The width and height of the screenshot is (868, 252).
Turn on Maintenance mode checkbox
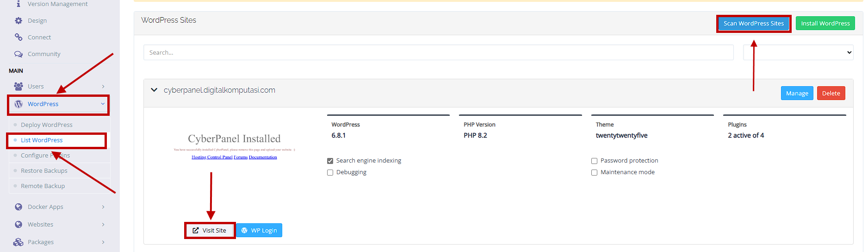pos(594,172)
